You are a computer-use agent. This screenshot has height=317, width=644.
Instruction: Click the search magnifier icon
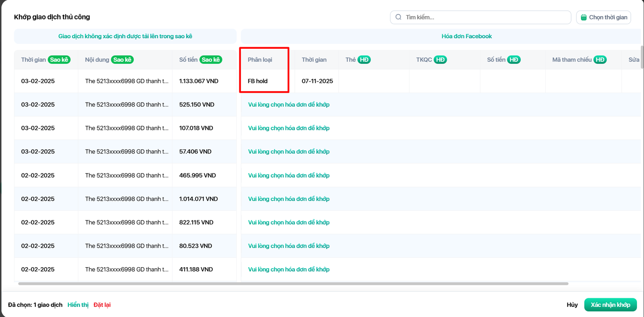[x=398, y=17]
